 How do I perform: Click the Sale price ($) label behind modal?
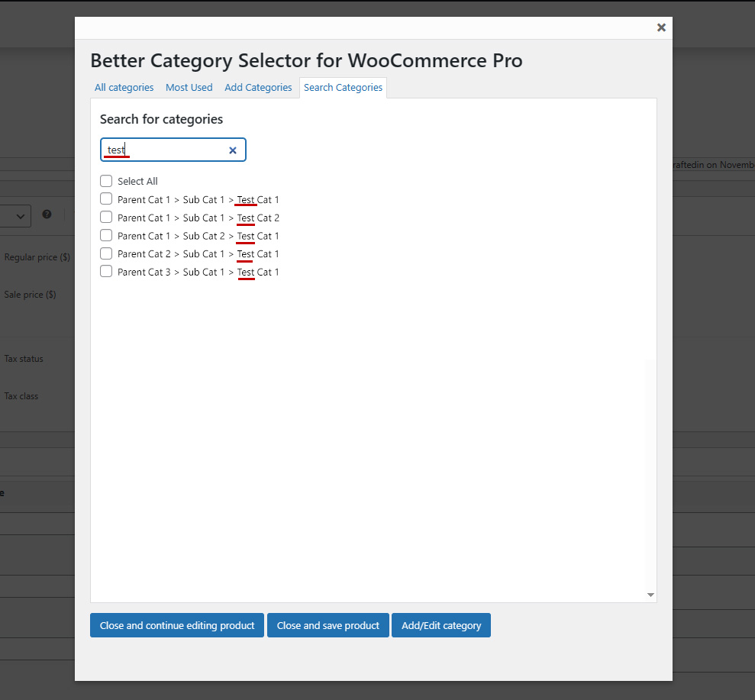tap(30, 295)
